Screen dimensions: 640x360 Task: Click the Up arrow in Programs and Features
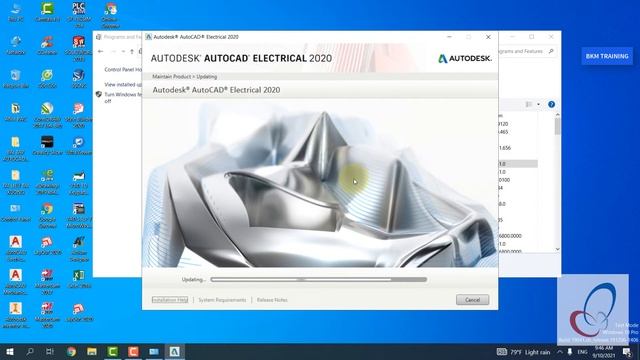[x=132, y=51]
